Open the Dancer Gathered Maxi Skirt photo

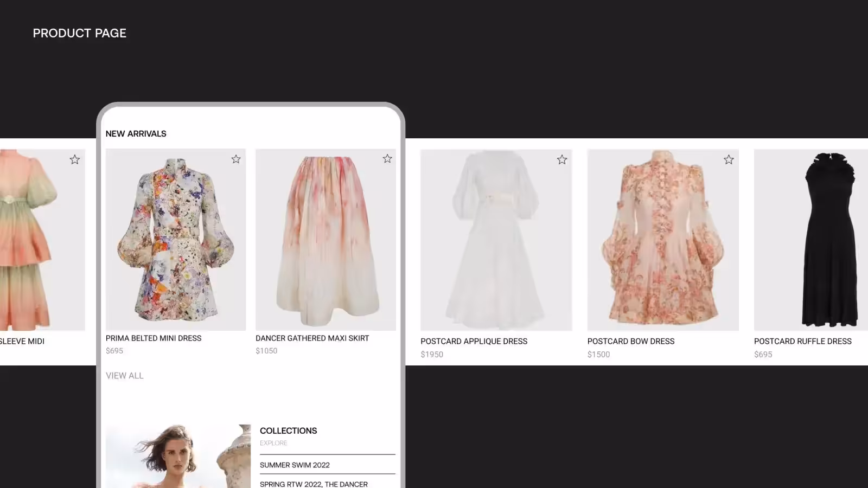(325, 240)
